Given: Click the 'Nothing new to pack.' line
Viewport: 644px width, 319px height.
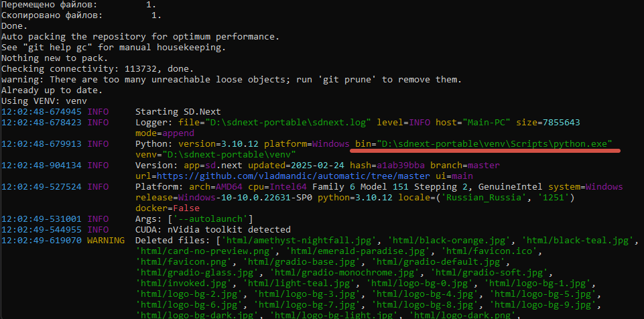Looking at the screenshot, I should (55, 58).
